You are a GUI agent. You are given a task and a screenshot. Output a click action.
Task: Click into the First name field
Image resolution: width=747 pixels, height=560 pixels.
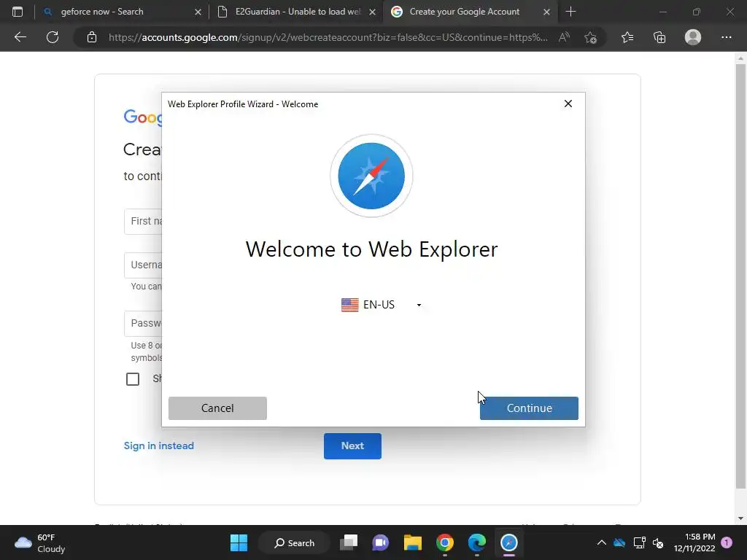[143, 222]
